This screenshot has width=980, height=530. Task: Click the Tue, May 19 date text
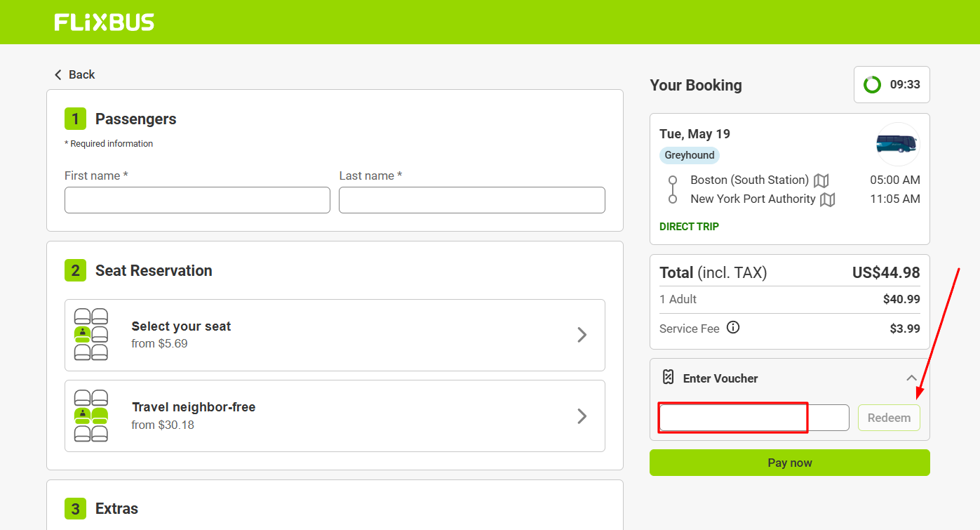[x=695, y=134]
